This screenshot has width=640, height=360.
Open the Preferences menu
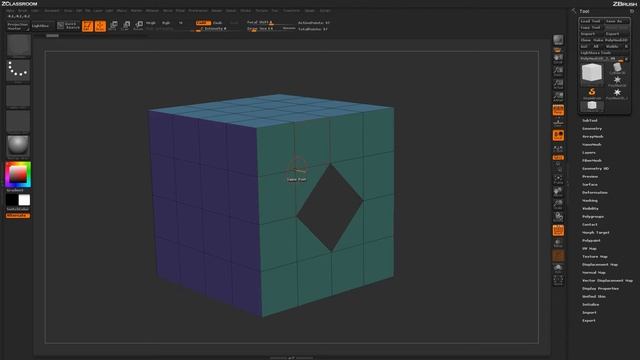pos(198,11)
